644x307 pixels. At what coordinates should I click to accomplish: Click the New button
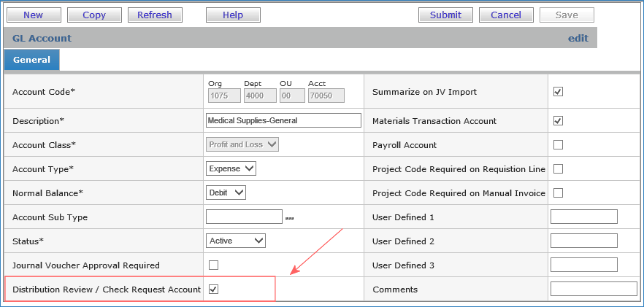click(x=33, y=15)
